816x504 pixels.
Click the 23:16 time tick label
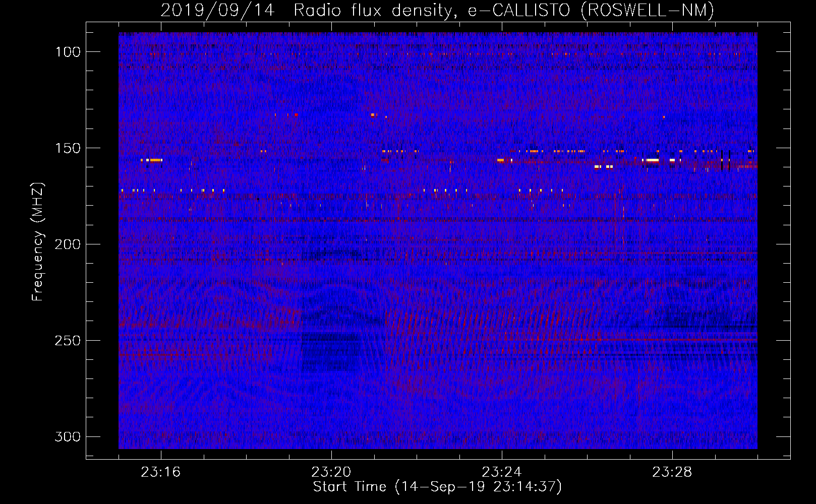coord(161,472)
